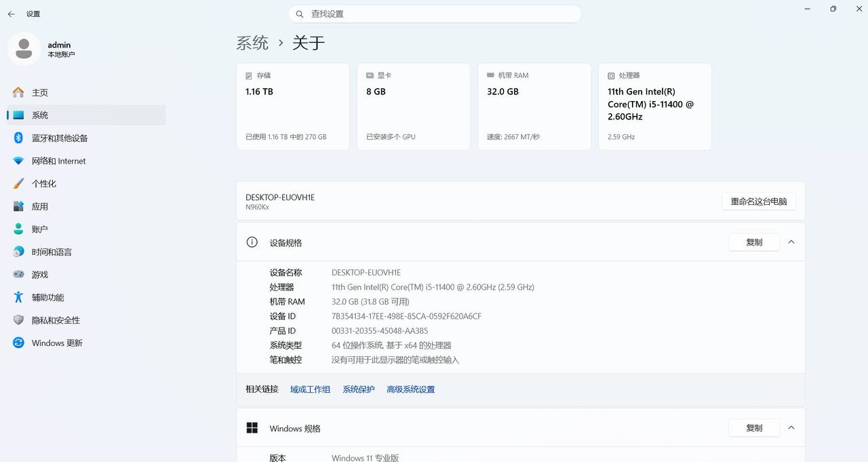Click the Windows Update refresh icon
This screenshot has width=868, height=462.
[x=18, y=343]
